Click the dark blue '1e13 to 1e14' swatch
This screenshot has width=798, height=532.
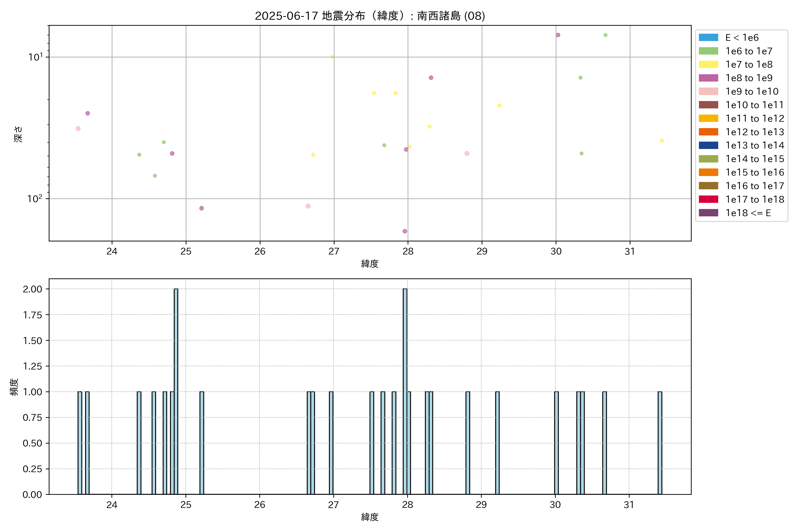[708, 145]
